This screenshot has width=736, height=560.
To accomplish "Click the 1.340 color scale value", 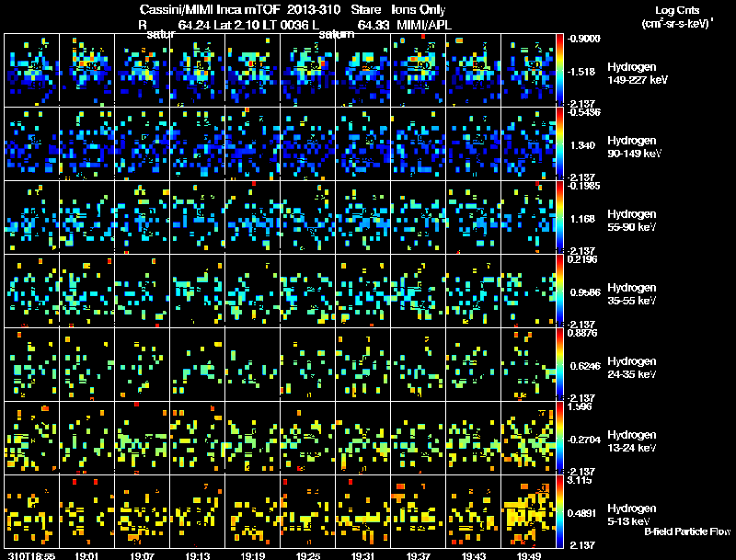I will pos(582,145).
